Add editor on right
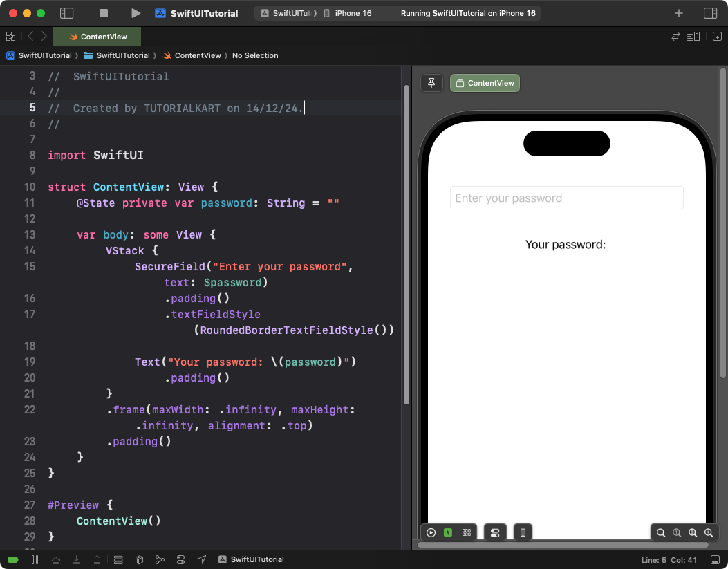 pos(717,36)
